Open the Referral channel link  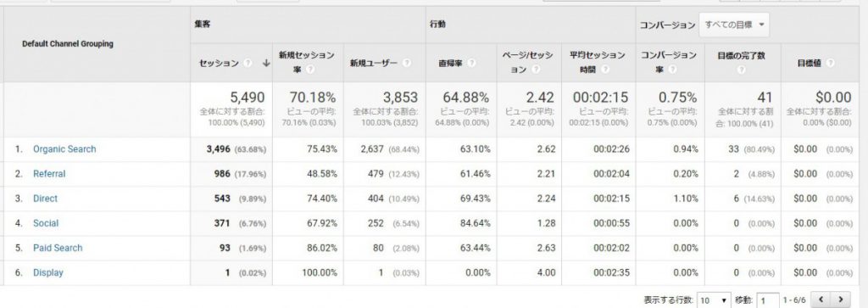point(49,173)
